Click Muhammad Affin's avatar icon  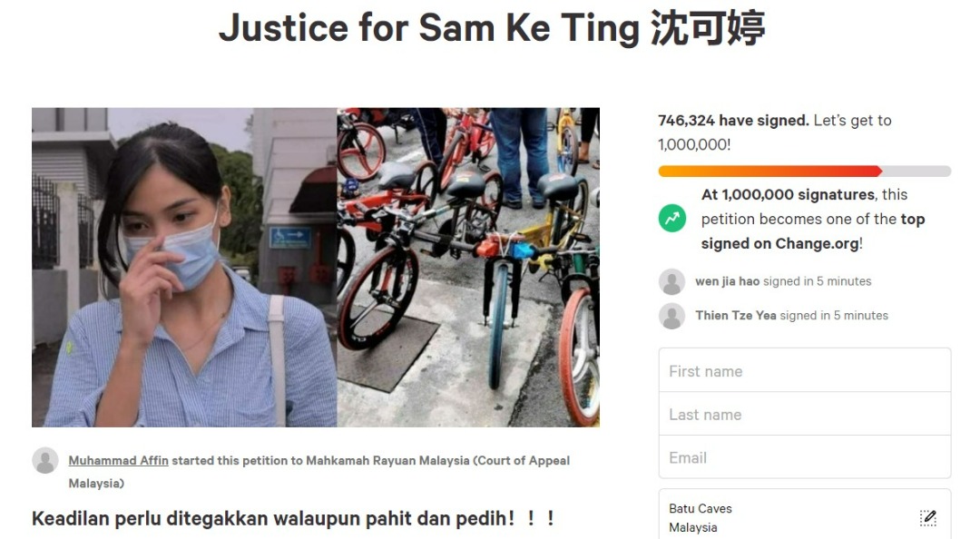[x=45, y=461]
